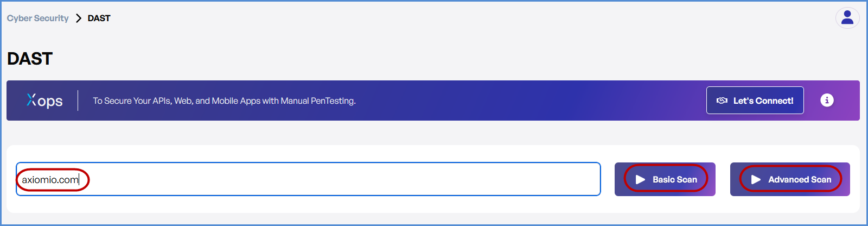Click the DAST page heading
This screenshot has height=226, width=868.
coord(30,58)
